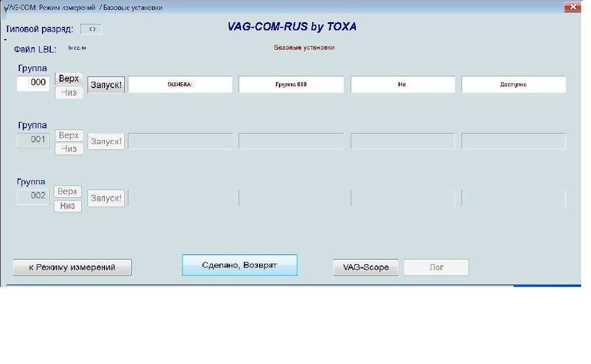Increase group 000 with Верх button
The height and width of the screenshot is (364, 591).
click(x=69, y=79)
